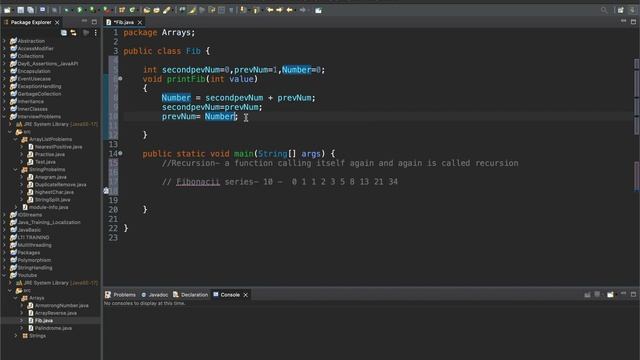640x360 pixels.
Task: Select module-info.java file
Action: point(49,207)
